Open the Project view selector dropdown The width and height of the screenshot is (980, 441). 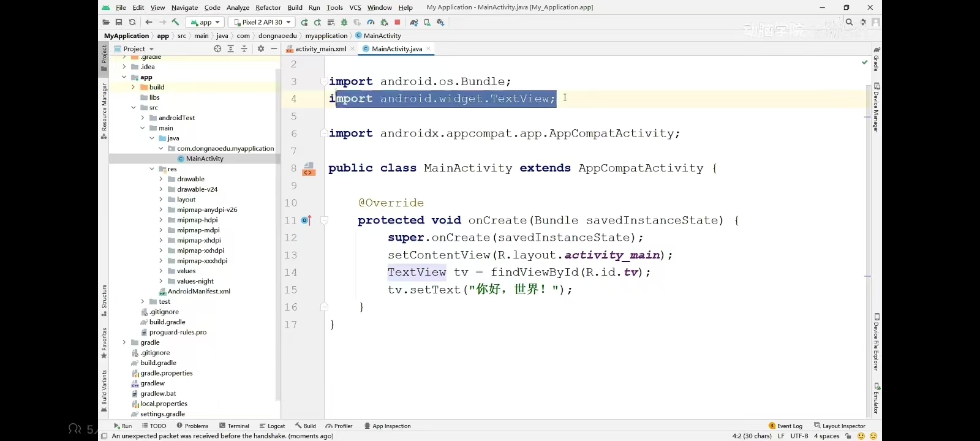point(135,48)
